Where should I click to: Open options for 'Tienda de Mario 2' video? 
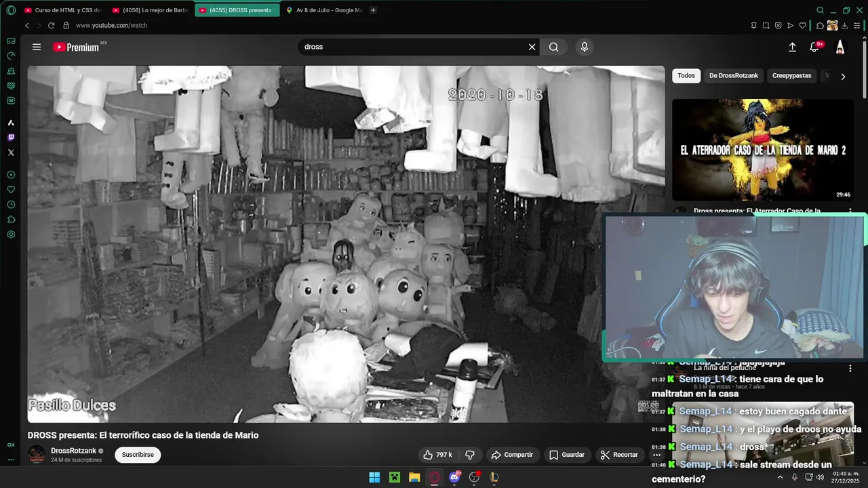(850, 211)
